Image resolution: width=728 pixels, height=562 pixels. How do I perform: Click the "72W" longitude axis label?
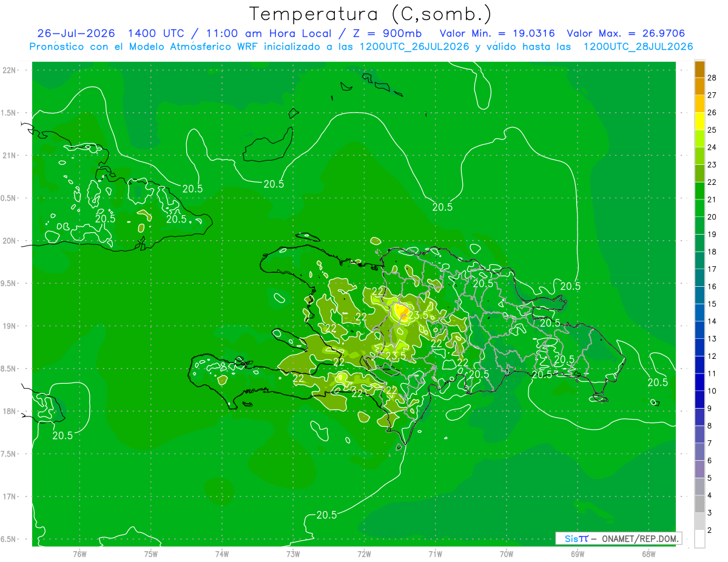pyautogui.click(x=364, y=554)
